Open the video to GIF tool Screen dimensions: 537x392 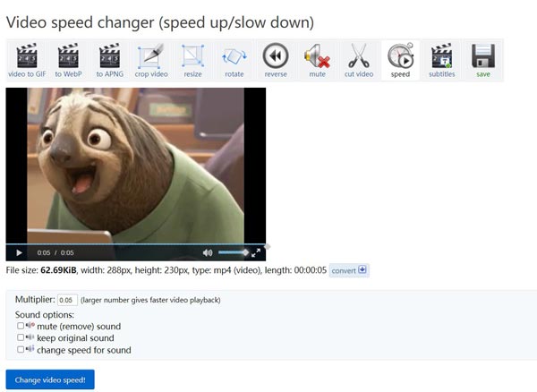27,60
